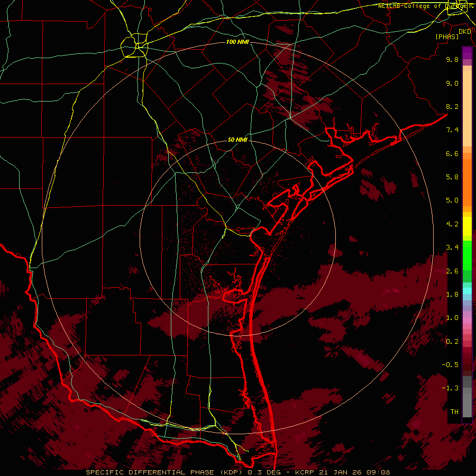The image size is (476, 476).
Task: Click the NEXLAB-College of DuPage credit text
Action: (424, 6)
